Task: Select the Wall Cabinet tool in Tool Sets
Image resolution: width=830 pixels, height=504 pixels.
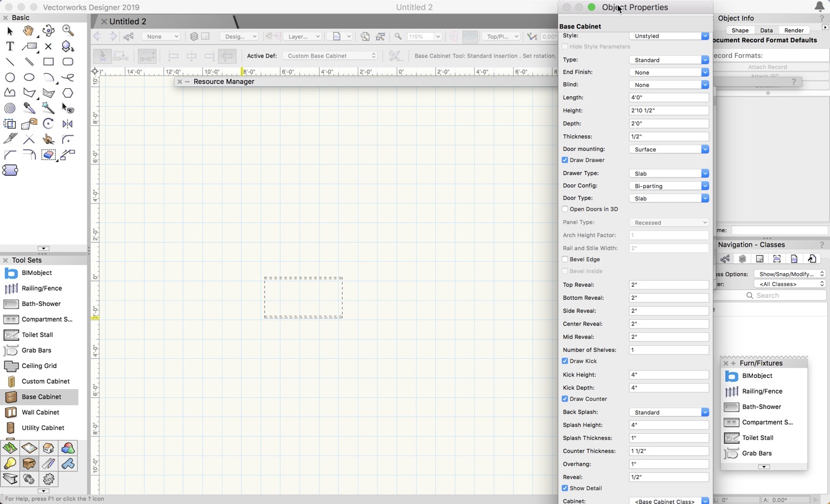Action: coord(40,412)
